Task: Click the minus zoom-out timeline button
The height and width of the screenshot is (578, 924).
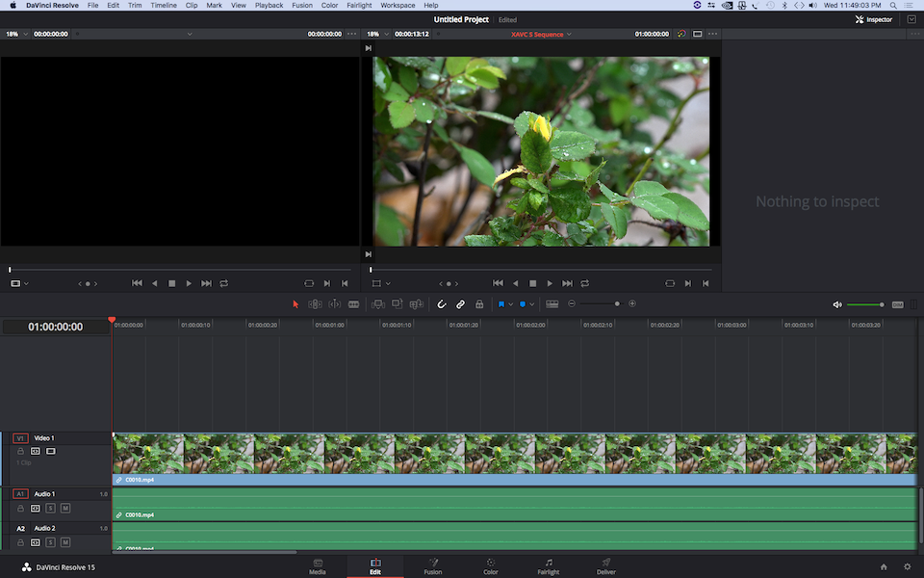Action: click(x=572, y=303)
